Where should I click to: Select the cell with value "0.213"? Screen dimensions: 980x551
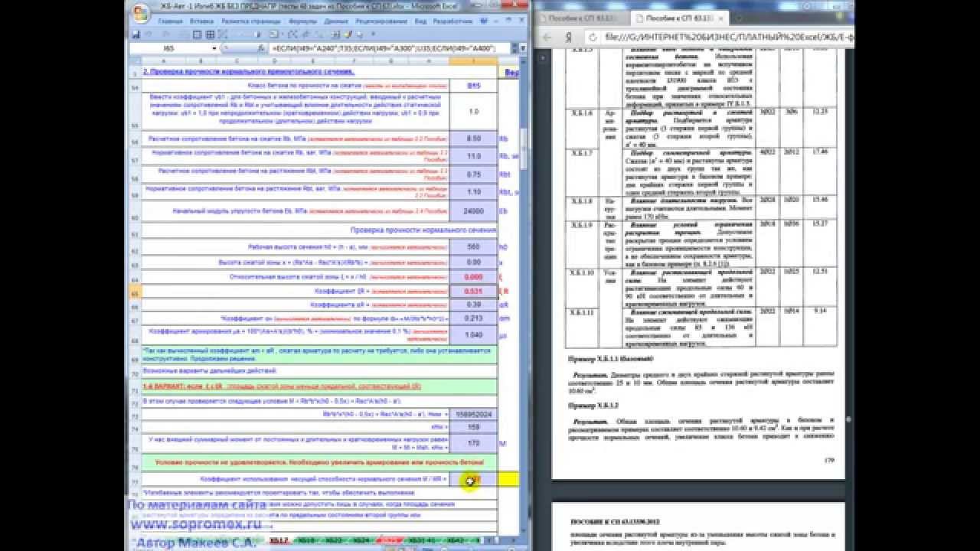click(473, 318)
